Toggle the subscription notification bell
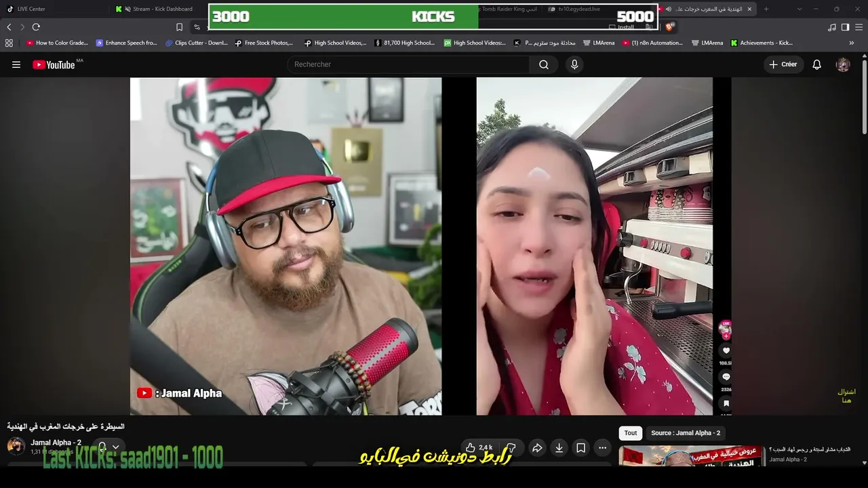This screenshot has height=488, width=868. click(102, 447)
